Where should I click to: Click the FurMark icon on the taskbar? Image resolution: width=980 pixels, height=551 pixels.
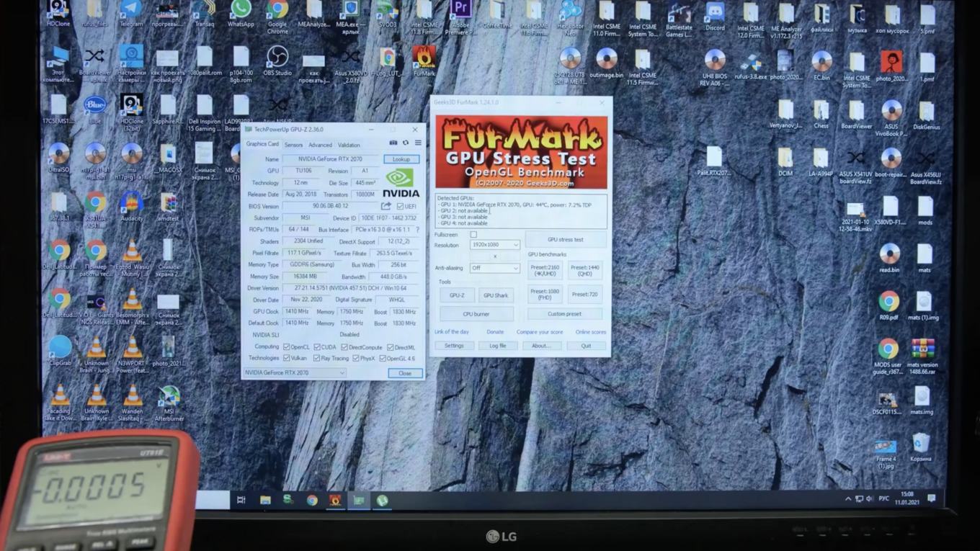[335, 500]
